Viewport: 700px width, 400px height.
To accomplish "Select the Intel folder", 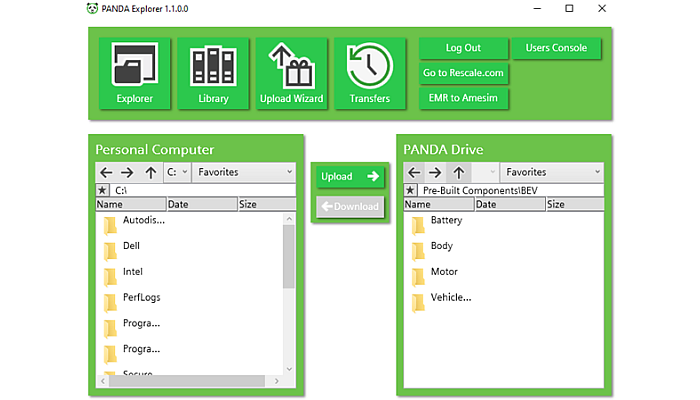I will [x=133, y=272].
